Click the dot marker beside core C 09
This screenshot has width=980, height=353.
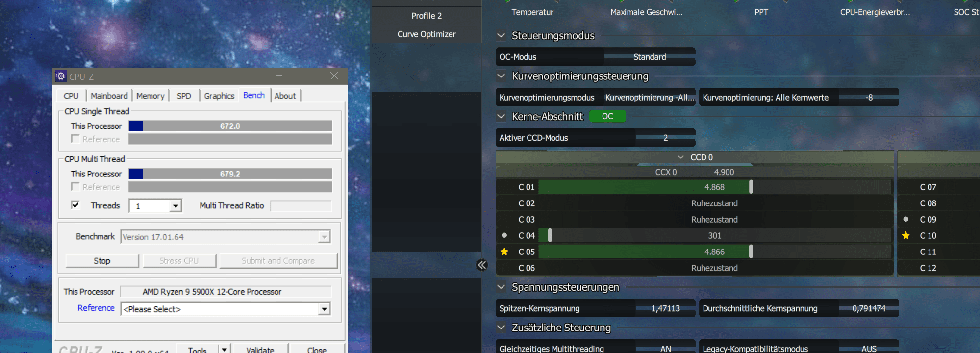coord(906,219)
